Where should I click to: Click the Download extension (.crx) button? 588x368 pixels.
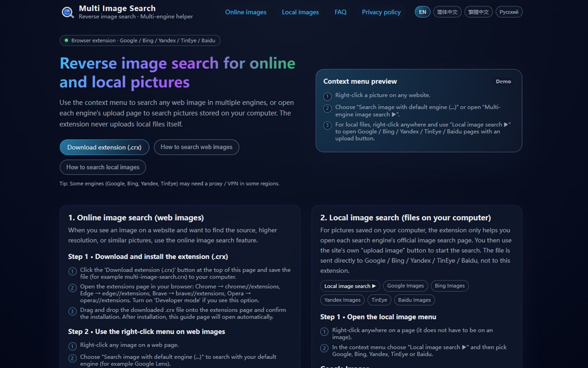point(104,147)
